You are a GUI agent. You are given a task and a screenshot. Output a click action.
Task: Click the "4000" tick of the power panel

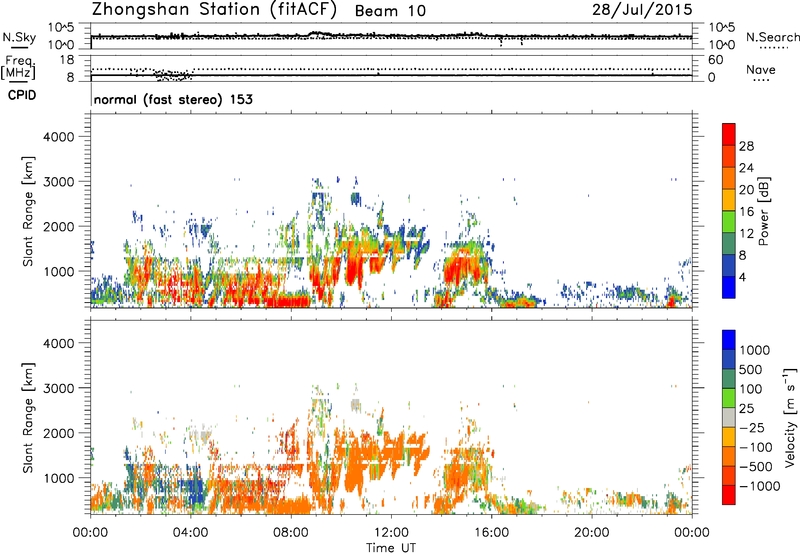(x=58, y=137)
